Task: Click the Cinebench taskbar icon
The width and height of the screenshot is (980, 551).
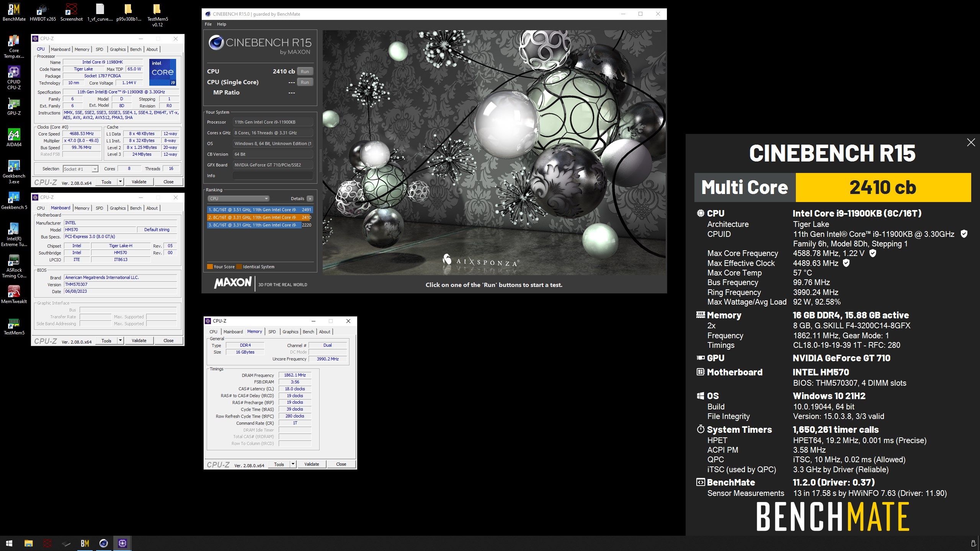Action: [x=103, y=543]
